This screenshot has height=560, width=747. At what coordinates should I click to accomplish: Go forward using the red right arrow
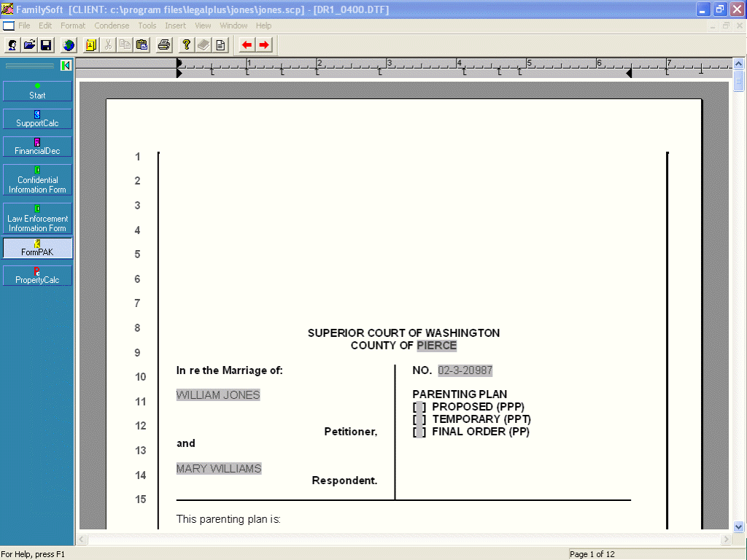tap(264, 44)
